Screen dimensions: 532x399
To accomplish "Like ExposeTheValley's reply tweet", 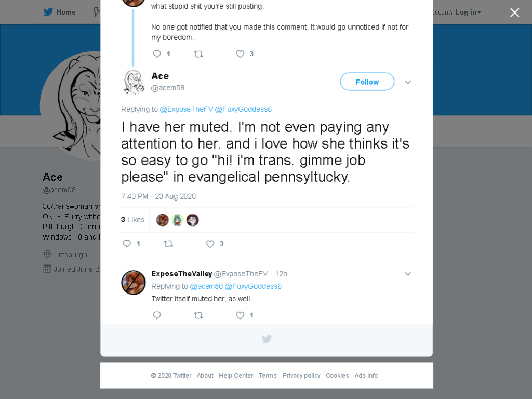I will pyautogui.click(x=240, y=315).
